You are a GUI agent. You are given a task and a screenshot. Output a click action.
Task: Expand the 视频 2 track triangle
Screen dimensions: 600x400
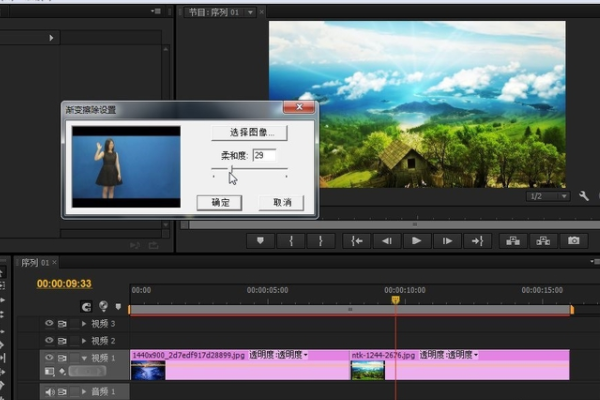pyautogui.click(x=84, y=341)
